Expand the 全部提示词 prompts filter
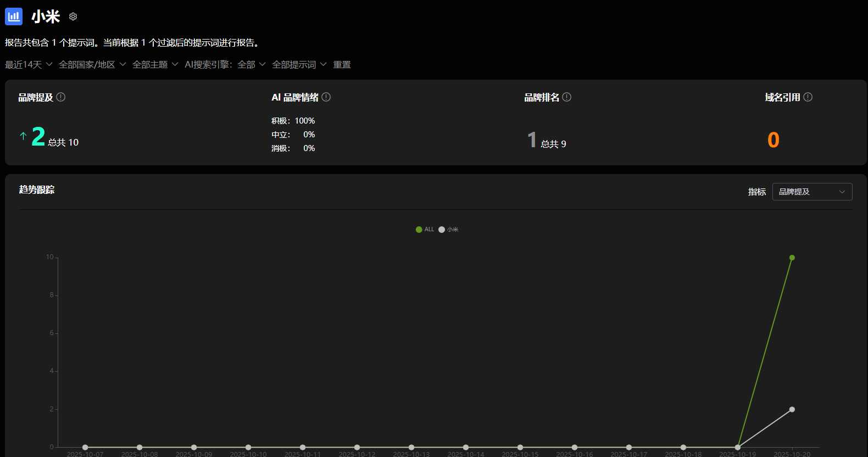 tap(299, 65)
